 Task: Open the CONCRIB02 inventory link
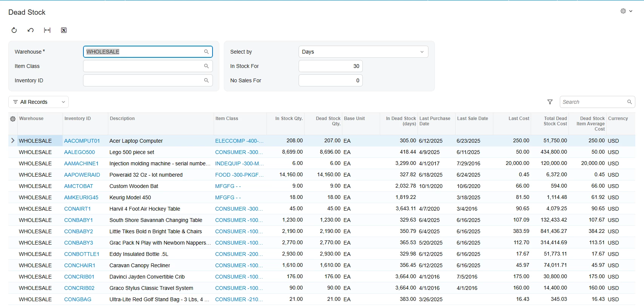(x=79, y=288)
